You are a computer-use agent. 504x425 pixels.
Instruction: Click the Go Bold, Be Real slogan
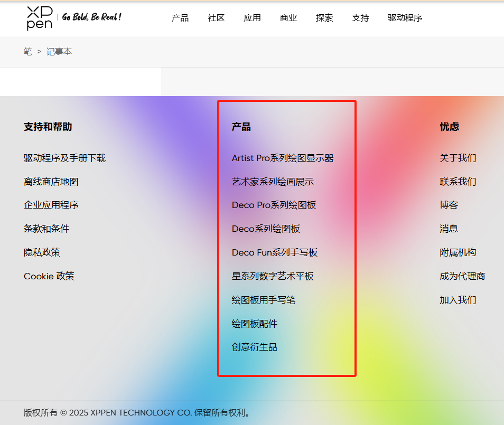coord(91,17)
